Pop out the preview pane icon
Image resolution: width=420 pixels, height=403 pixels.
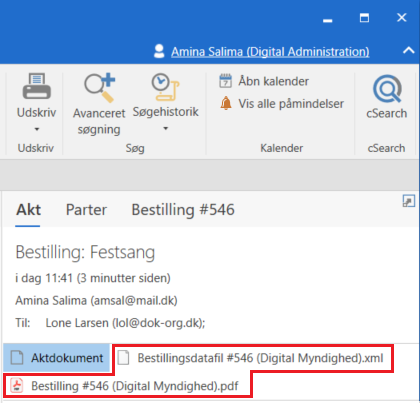[x=409, y=201]
